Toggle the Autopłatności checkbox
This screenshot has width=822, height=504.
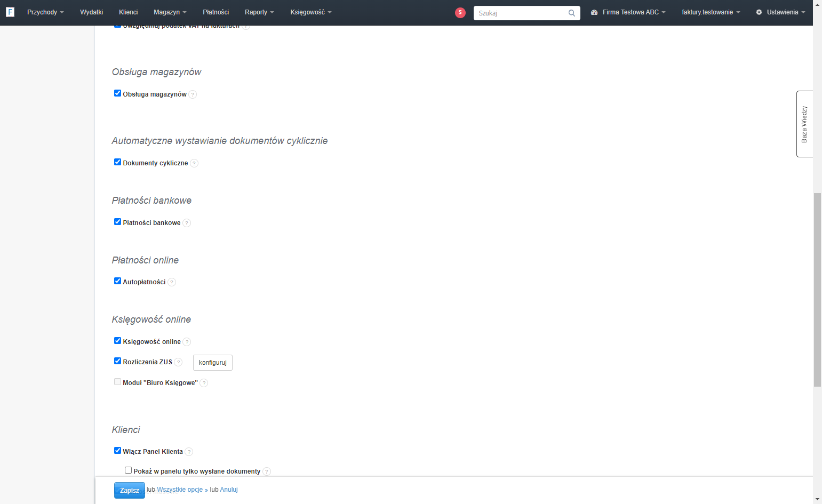tap(117, 281)
